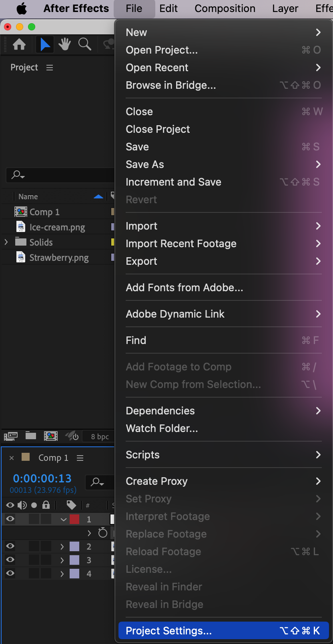Click the New Composition icon

pyautogui.click(x=51, y=436)
